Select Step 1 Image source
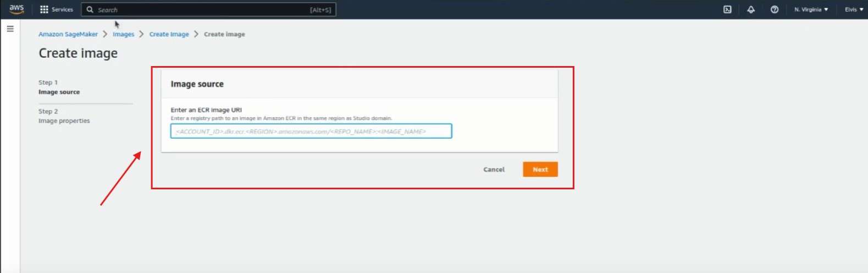 59,92
